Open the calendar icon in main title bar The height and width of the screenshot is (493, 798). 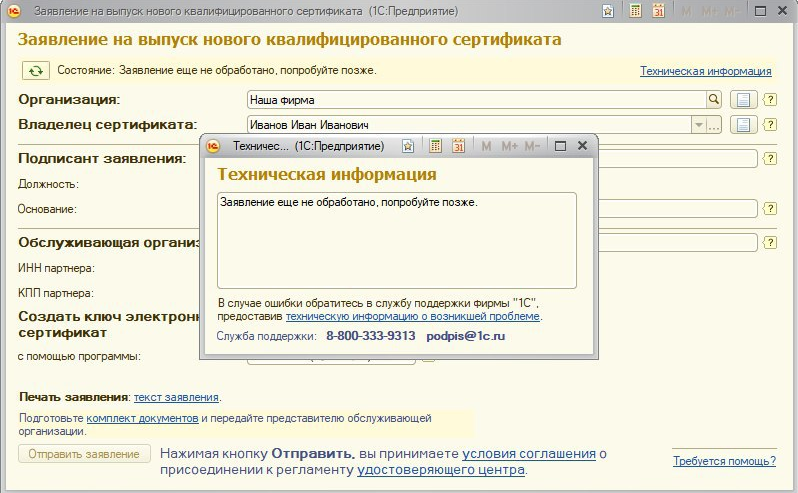(659, 11)
